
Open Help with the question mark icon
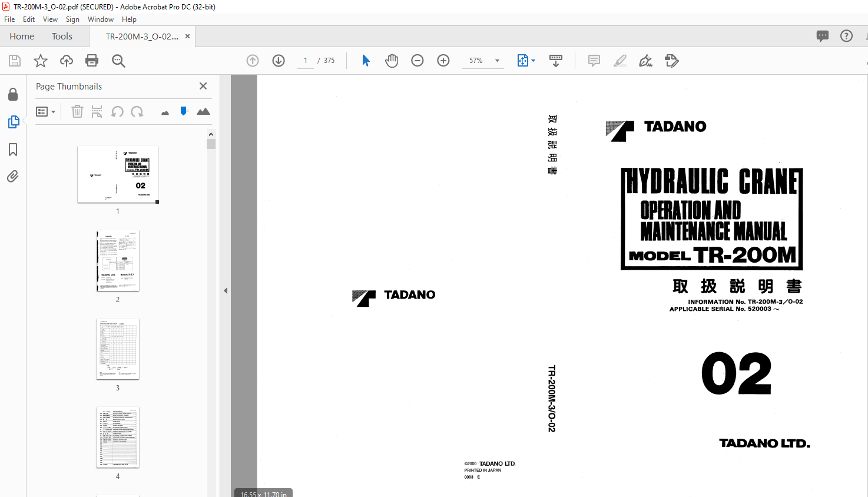tap(846, 36)
